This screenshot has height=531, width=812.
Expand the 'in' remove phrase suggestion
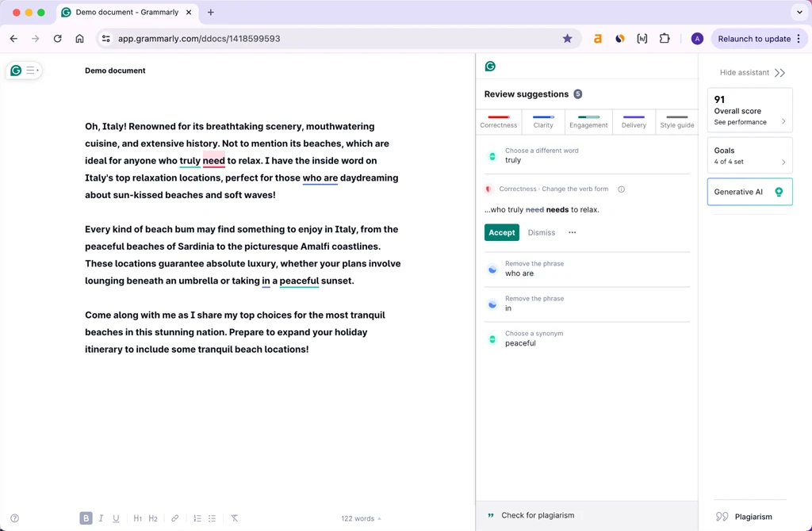tap(588, 304)
